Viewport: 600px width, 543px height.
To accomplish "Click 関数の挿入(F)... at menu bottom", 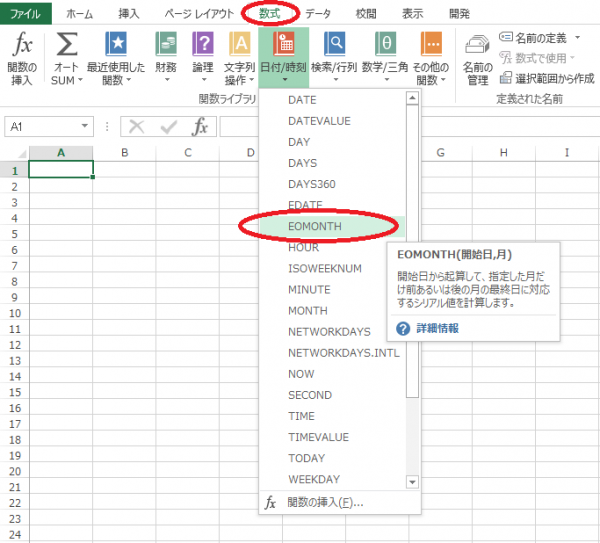I will pyautogui.click(x=340, y=502).
